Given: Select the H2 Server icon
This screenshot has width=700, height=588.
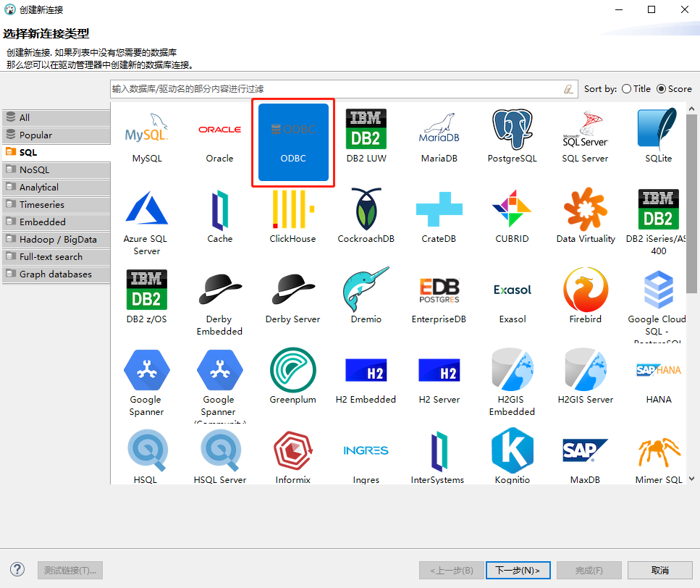Looking at the screenshot, I should click(x=439, y=370).
